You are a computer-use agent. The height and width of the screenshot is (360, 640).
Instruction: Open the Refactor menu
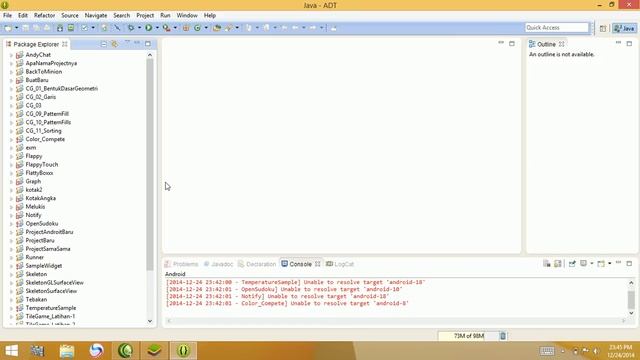44,15
